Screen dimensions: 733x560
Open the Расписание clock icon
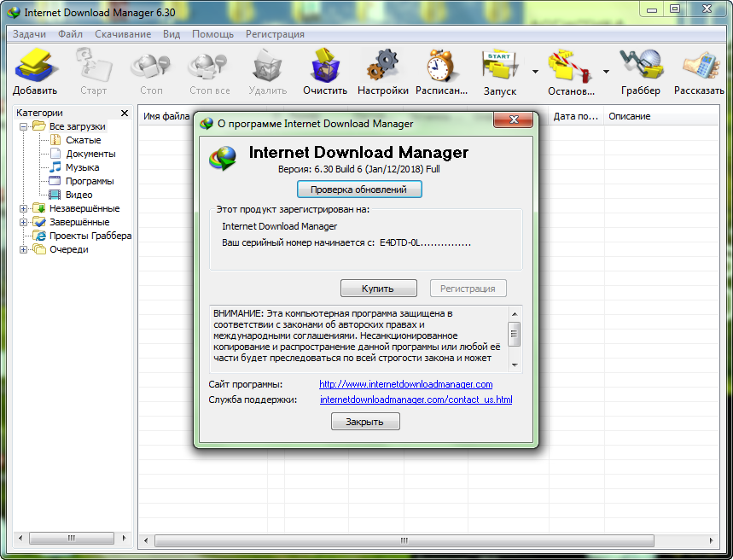point(441,66)
